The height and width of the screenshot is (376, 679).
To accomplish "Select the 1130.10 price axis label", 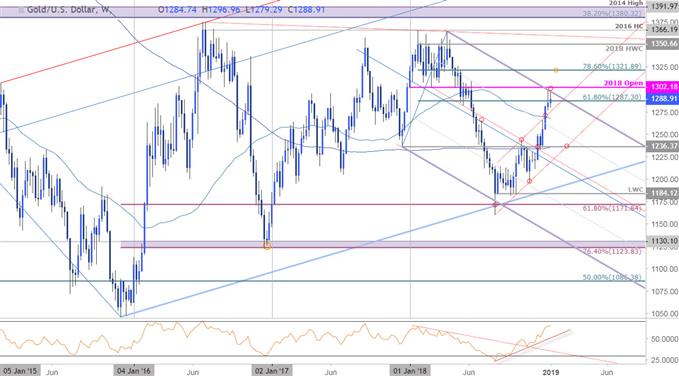I will click(662, 241).
